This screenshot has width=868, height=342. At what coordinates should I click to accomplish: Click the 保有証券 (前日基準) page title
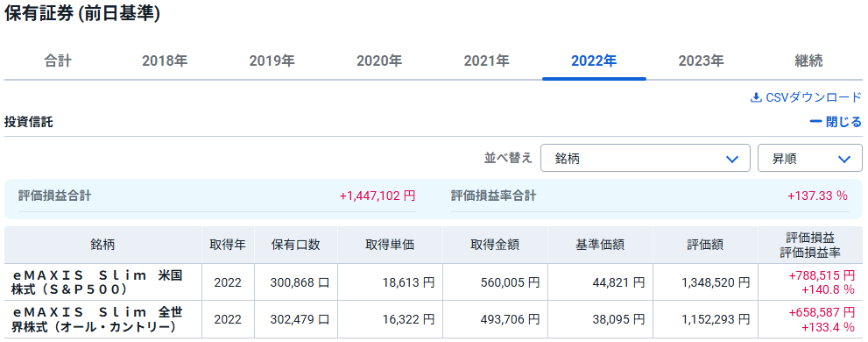tap(82, 14)
